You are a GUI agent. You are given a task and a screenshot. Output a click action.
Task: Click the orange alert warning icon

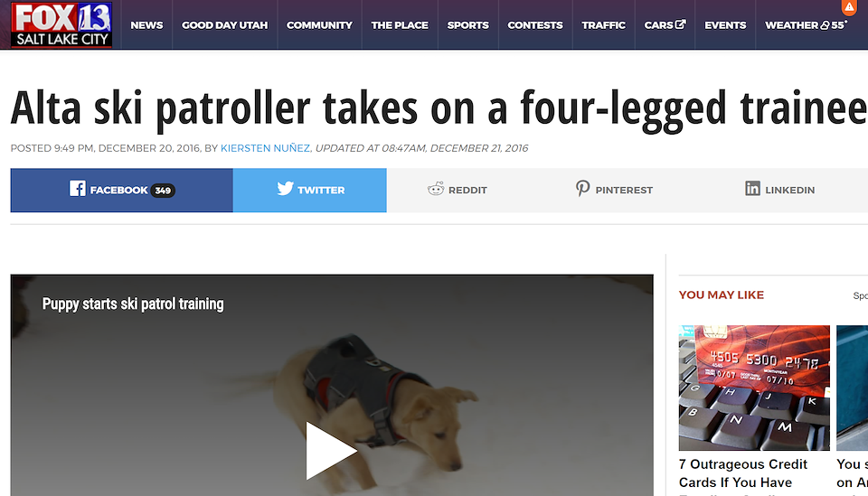pos(849,6)
